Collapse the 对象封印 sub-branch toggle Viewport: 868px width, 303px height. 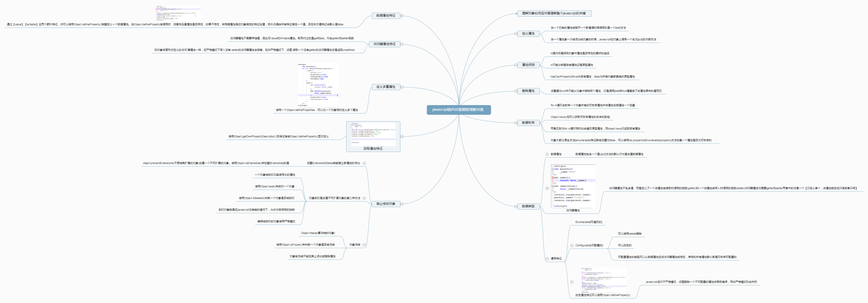point(364,198)
